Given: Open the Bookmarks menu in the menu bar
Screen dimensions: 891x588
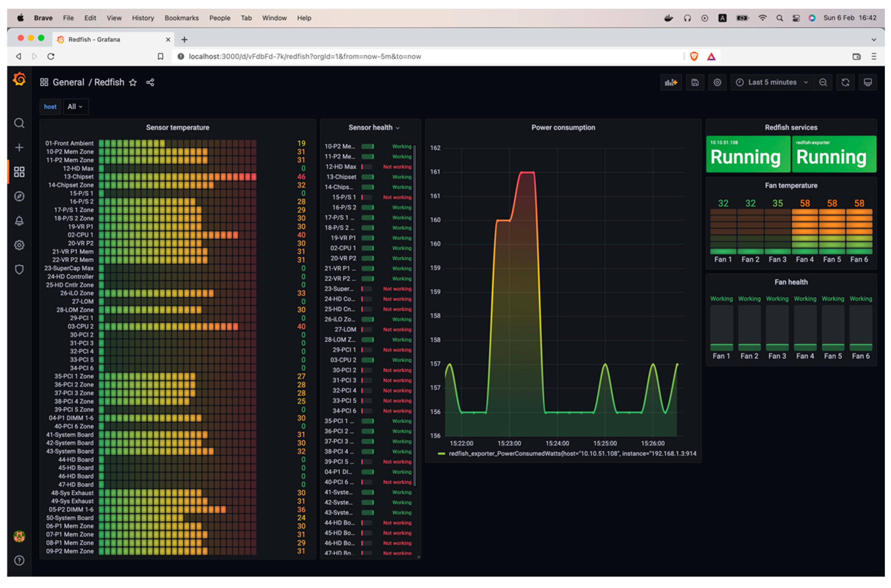Looking at the screenshot, I should point(182,18).
